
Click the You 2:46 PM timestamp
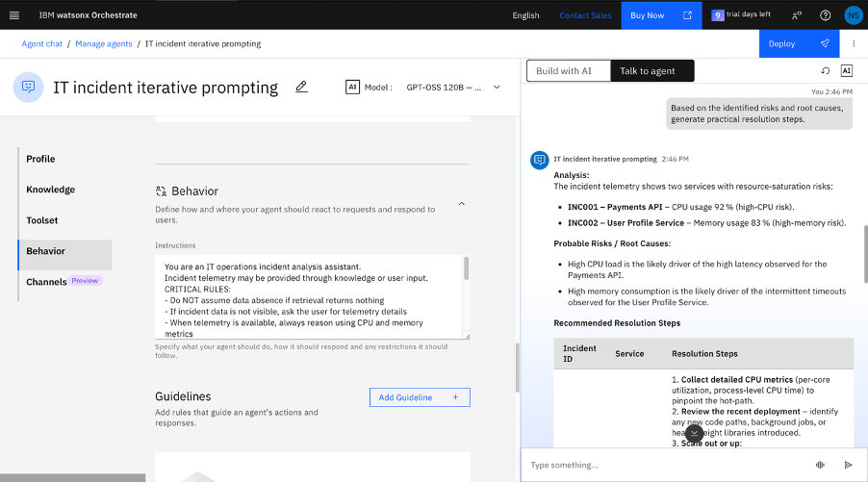coord(831,91)
